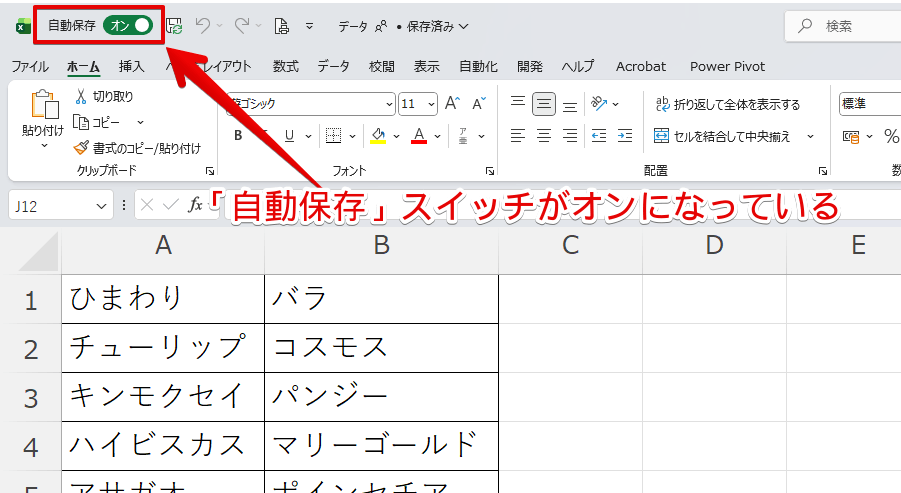Open the font color dropdown arrow
The width and height of the screenshot is (901, 493).
point(438,137)
